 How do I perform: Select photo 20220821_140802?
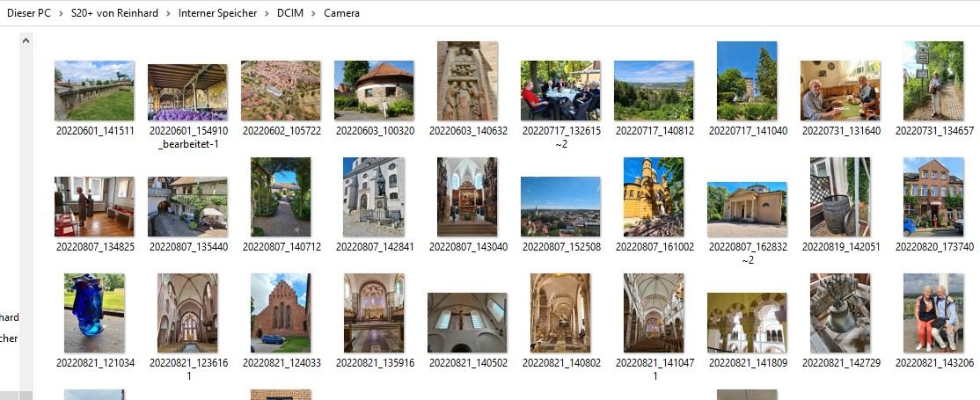pos(560,313)
